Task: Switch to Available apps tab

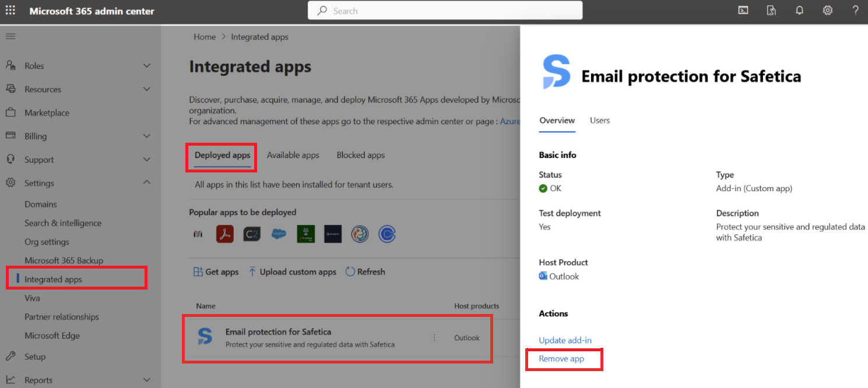Action: click(x=293, y=155)
